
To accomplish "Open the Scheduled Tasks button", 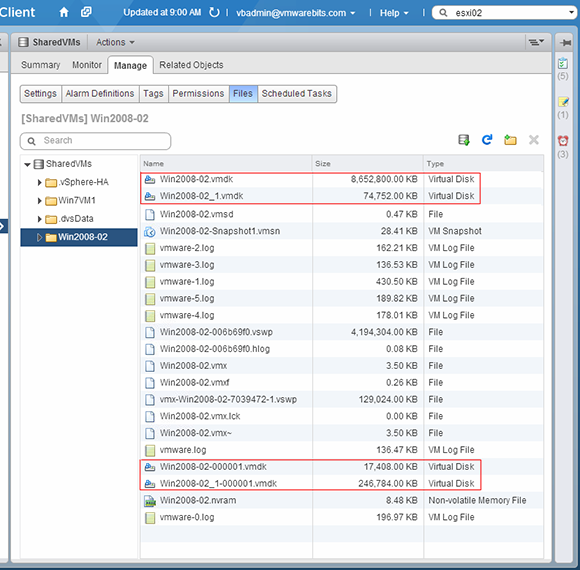I will pyautogui.click(x=297, y=94).
